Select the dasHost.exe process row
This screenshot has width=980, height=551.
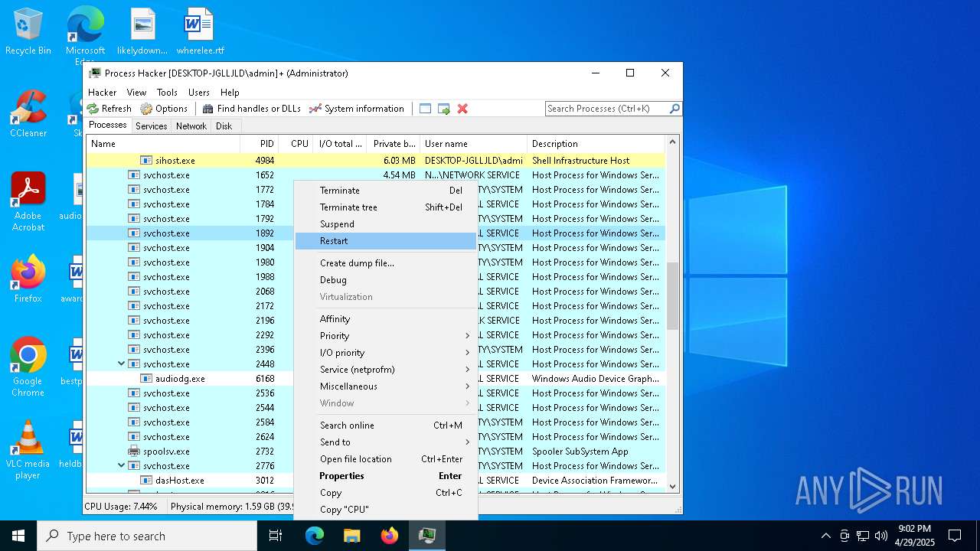coord(375,481)
